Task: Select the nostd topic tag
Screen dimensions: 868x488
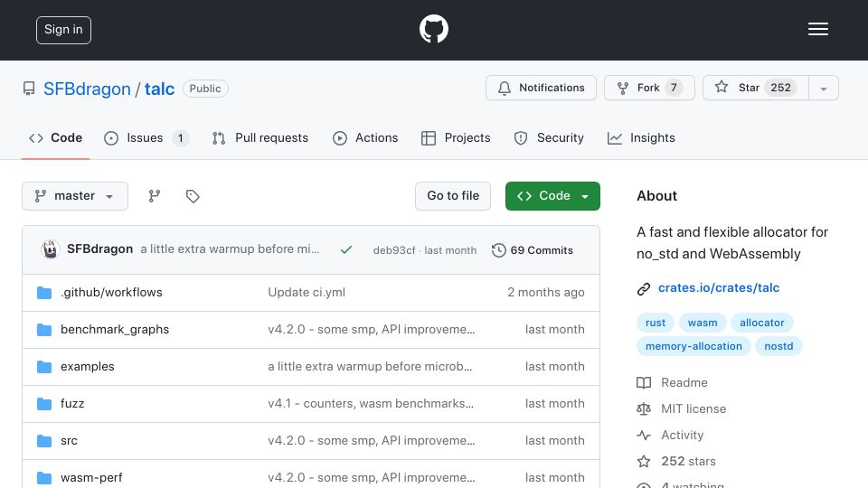Action: point(778,346)
